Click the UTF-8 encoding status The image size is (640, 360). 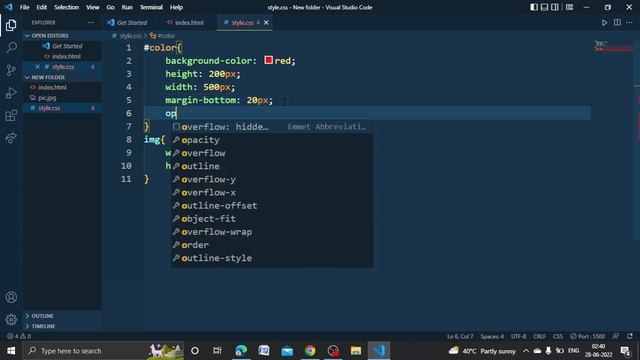click(x=518, y=336)
